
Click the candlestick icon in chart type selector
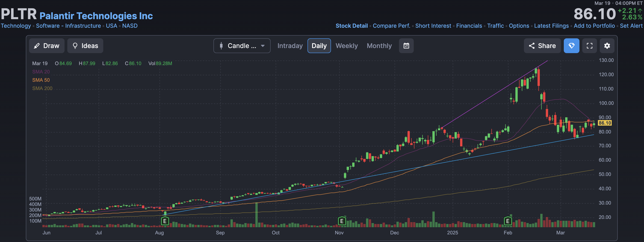(221, 45)
